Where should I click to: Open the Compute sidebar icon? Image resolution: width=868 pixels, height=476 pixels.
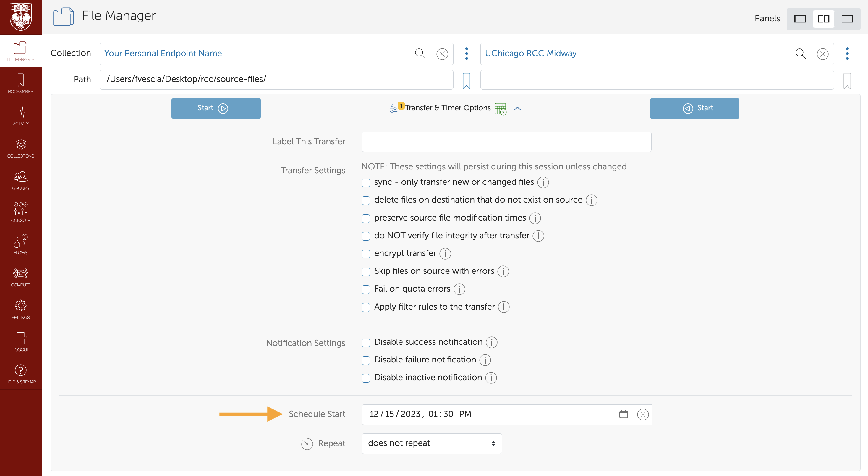click(x=21, y=277)
